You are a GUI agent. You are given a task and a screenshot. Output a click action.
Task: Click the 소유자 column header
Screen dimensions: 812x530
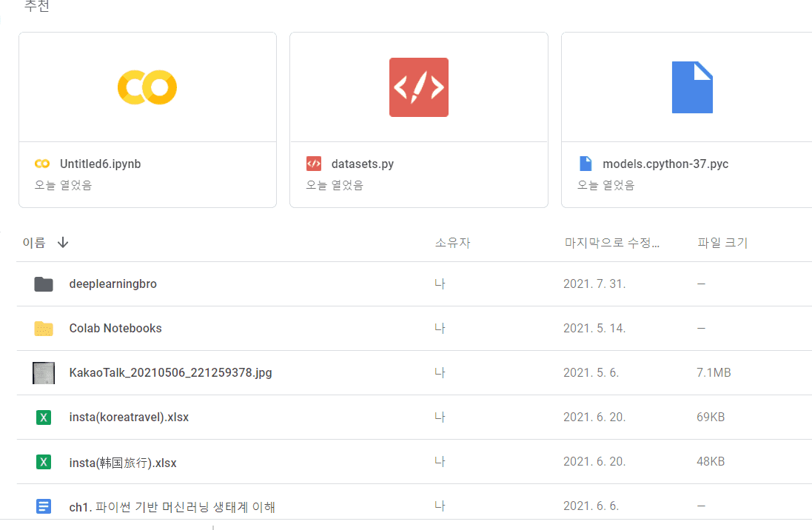click(452, 243)
